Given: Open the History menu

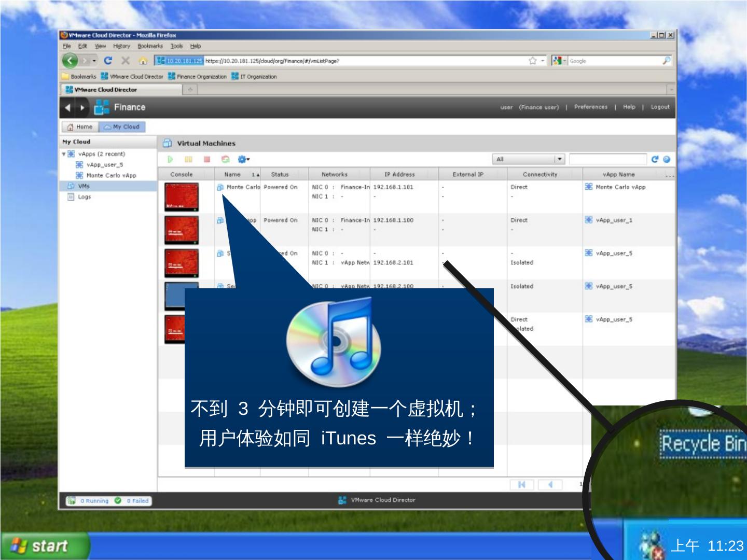Looking at the screenshot, I should pyautogui.click(x=122, y=46).
